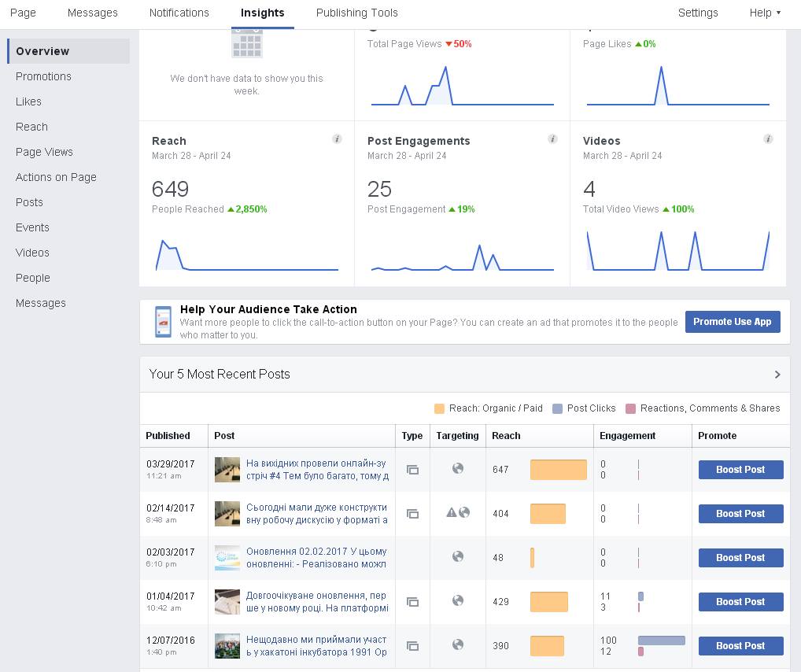
Task: Click the info icon on Videos card
Action: [x=768, y=139]
